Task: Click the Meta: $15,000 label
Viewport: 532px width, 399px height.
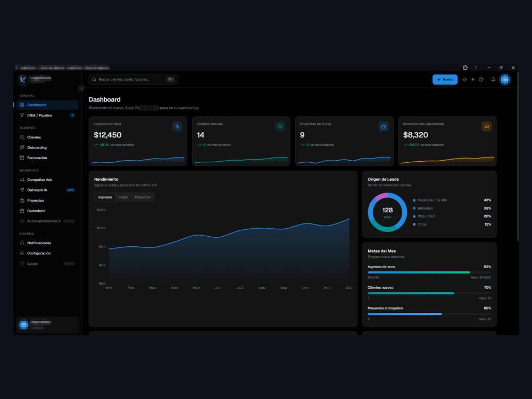Action: click(481, 278)
